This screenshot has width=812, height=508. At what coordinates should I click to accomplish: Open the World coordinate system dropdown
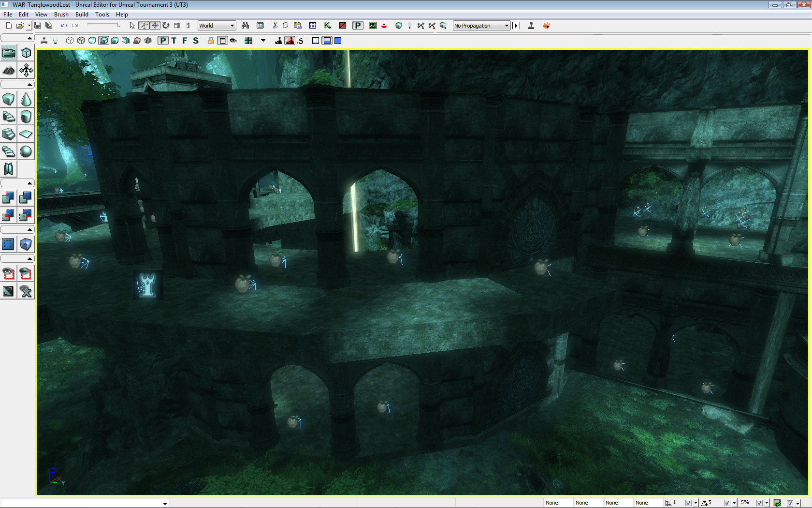click(x=217, y=26)
